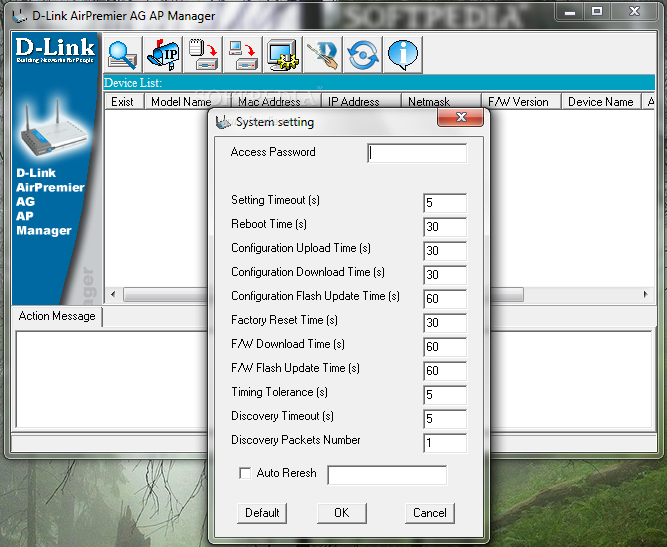Click the Configuration Download Time field
This screenshot has width=667, height=547.
click(x=445, y=275)
